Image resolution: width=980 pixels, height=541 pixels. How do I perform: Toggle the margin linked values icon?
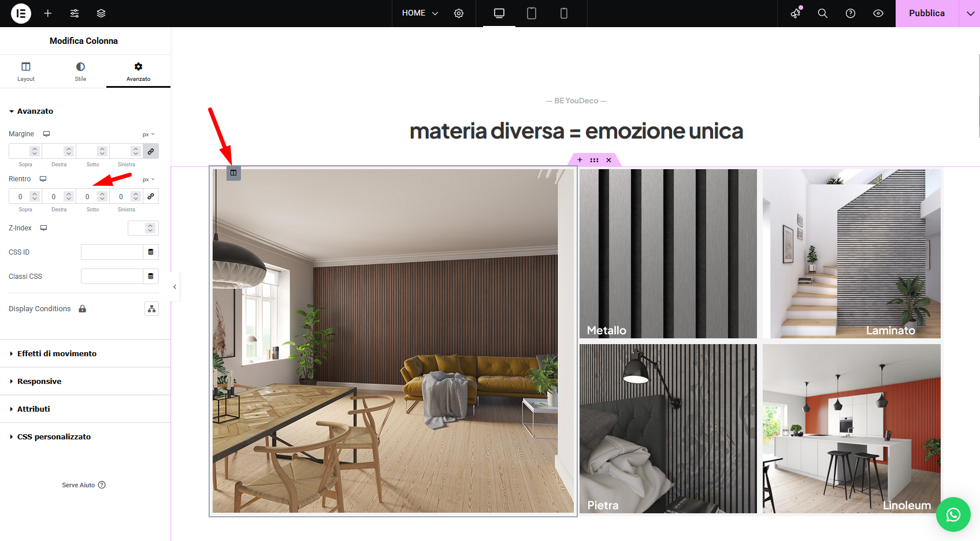(x=151, y=151)
